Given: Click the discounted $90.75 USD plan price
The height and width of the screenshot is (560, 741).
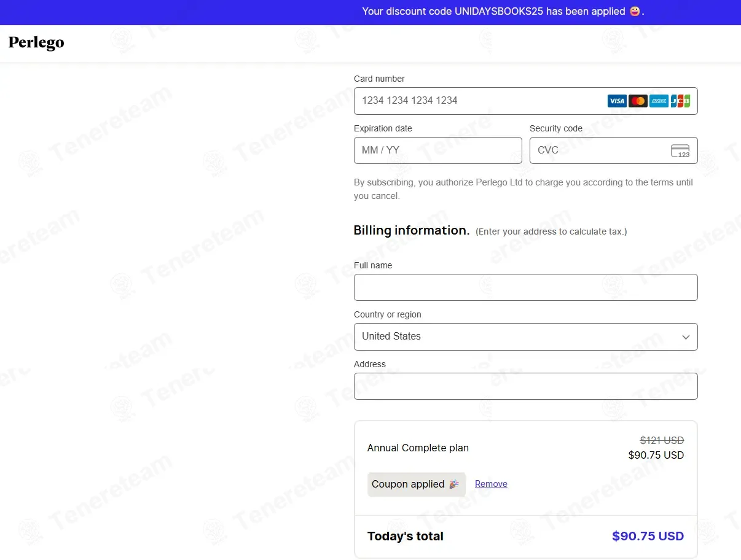Looking at the screenshot, I should tap(656, 455).
